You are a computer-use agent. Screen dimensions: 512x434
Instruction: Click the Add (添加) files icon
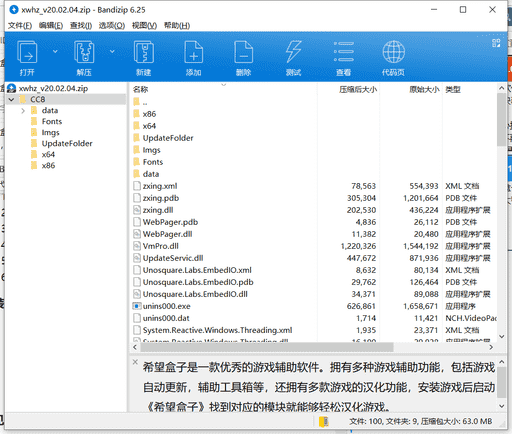coord(194,52)
